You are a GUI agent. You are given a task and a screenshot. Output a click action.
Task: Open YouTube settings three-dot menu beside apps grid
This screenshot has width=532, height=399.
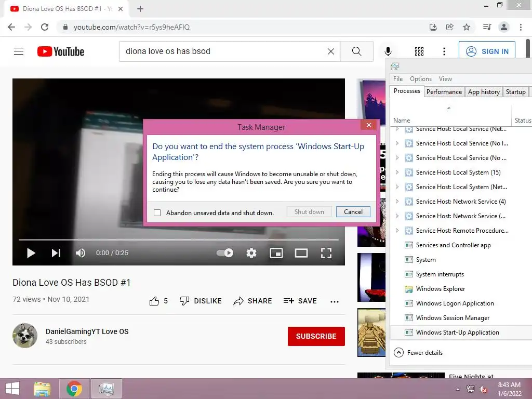(x=444, y=51)
